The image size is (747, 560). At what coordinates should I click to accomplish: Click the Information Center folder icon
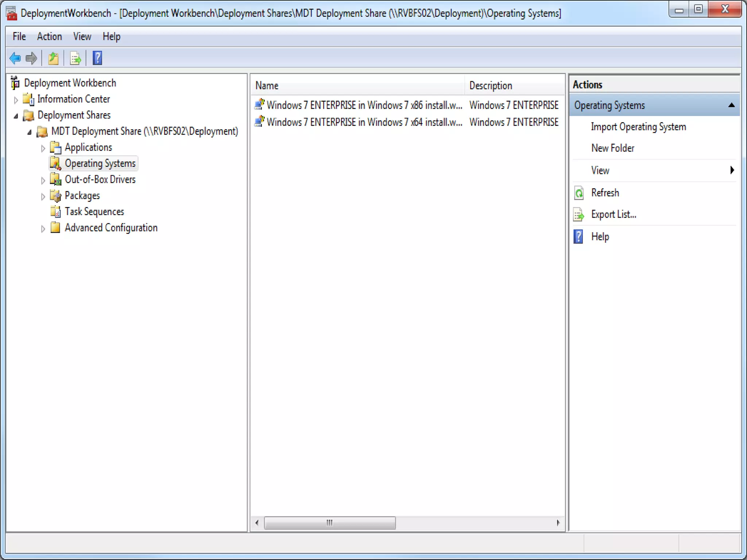click(28, 99)
